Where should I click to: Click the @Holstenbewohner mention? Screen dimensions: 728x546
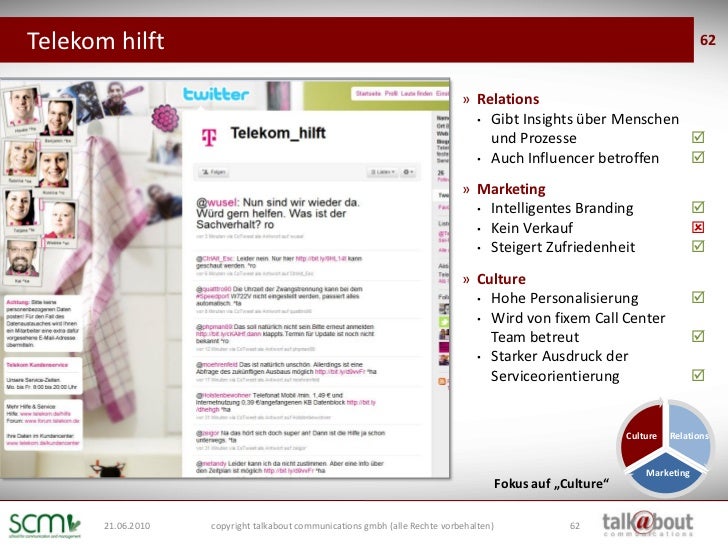[223, 395]
